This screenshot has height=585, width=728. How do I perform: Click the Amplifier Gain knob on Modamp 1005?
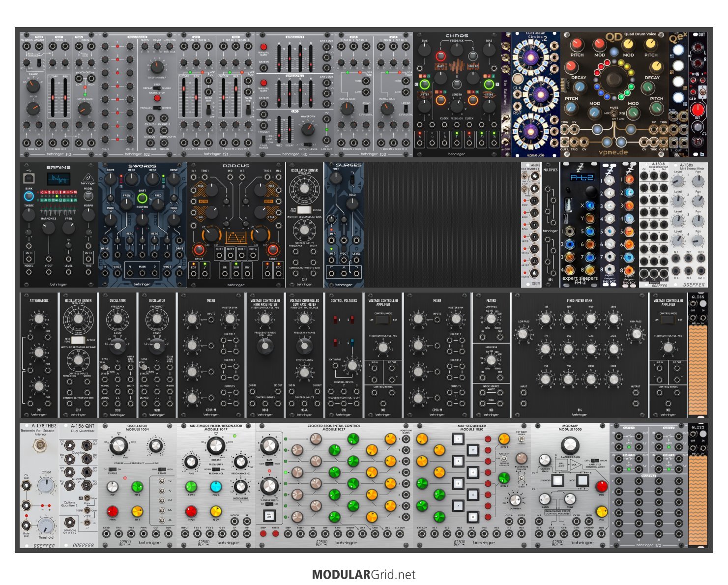coord(569,445)
